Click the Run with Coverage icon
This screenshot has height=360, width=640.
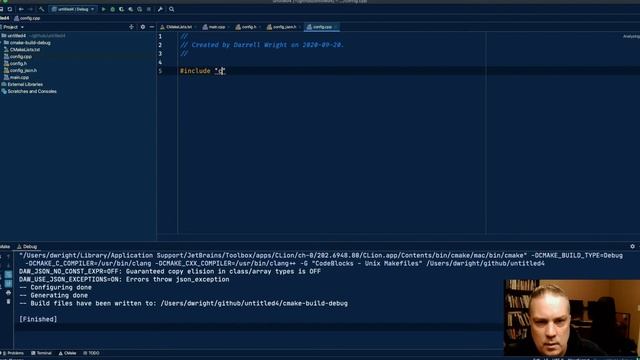click(122, 9)
